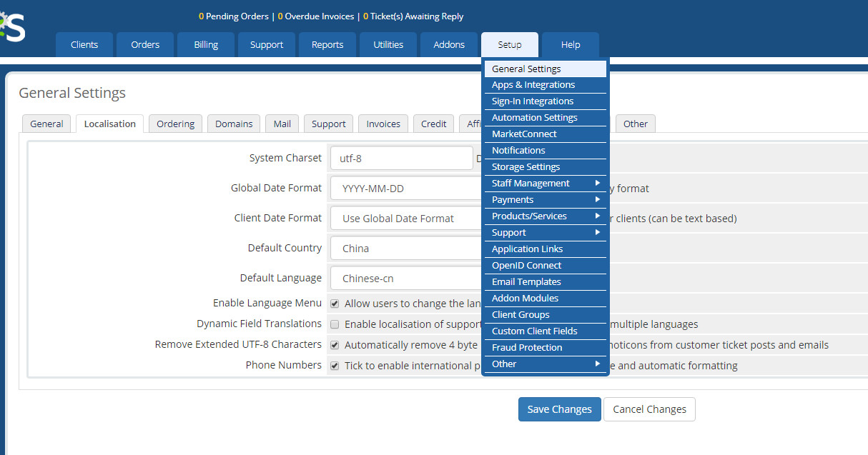Open the Ordering settings tab

pos(175,124)
